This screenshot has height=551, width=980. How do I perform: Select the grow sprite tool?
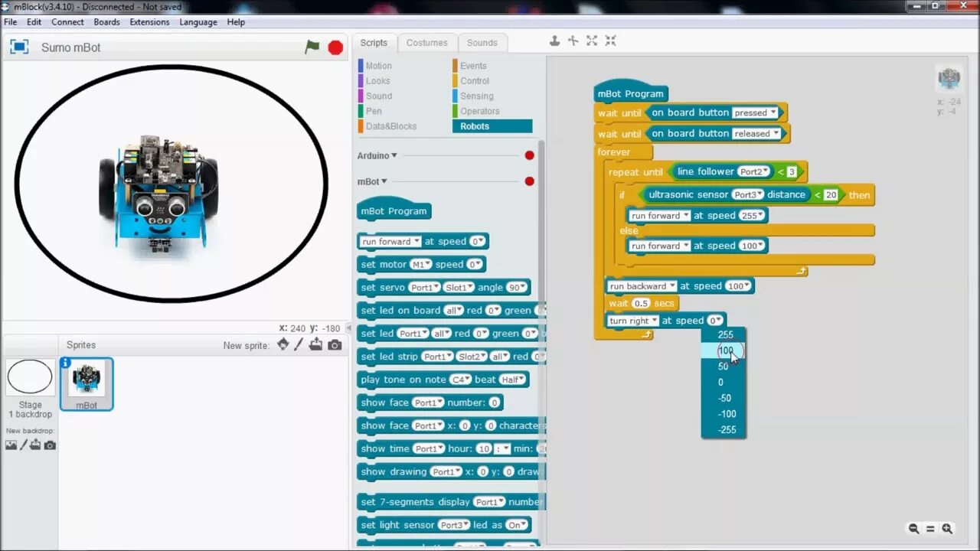pos(592,41)
